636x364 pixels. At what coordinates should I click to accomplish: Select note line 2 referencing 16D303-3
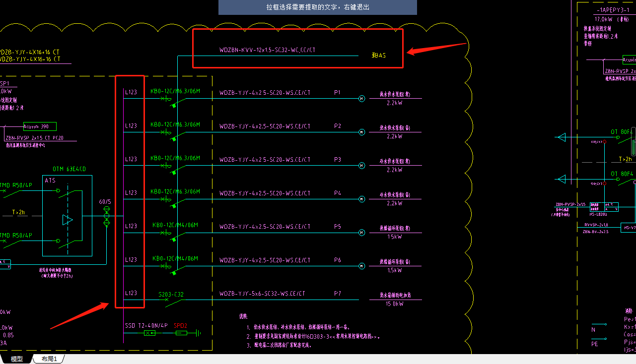click(x=313, y=336)
